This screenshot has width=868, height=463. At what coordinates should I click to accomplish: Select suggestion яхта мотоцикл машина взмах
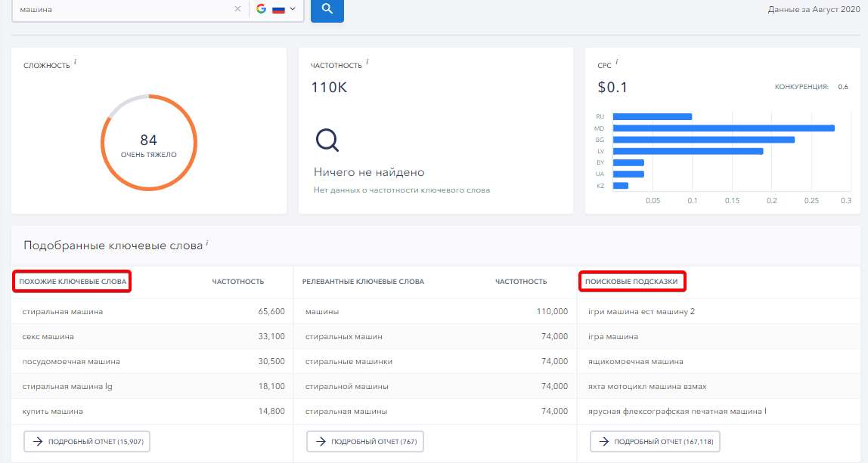(x=647, y=386)
